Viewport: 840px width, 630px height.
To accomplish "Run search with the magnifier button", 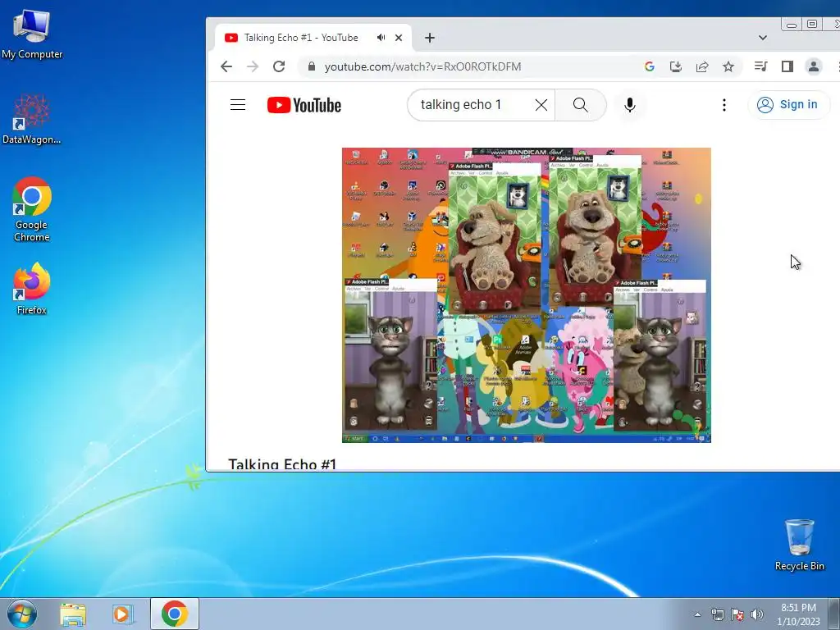I will click(x=581, y=105).
